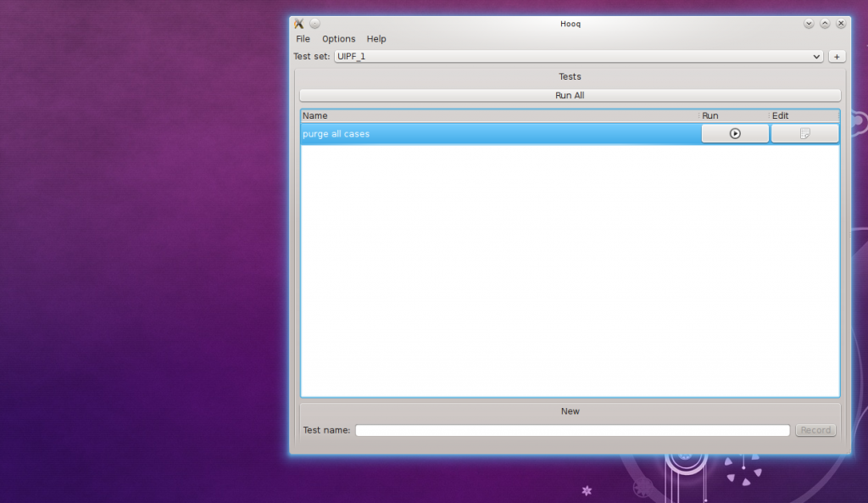Open the File menu

[x=303, y=39]
